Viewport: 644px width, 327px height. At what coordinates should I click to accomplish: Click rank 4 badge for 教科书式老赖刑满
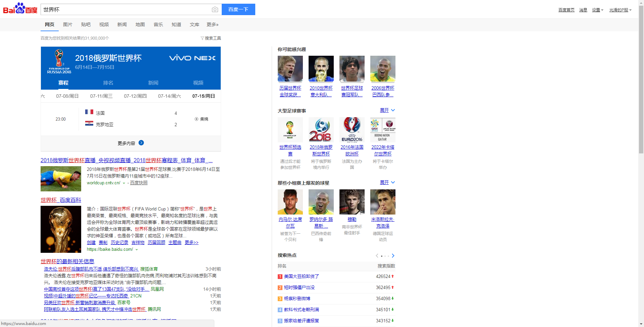tap(280, 310)
